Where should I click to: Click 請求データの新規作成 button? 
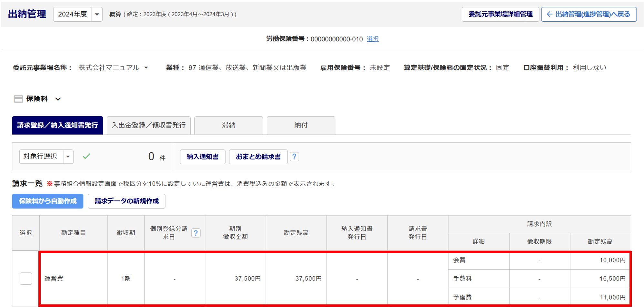pyautogui.click(x=126, y=201)
